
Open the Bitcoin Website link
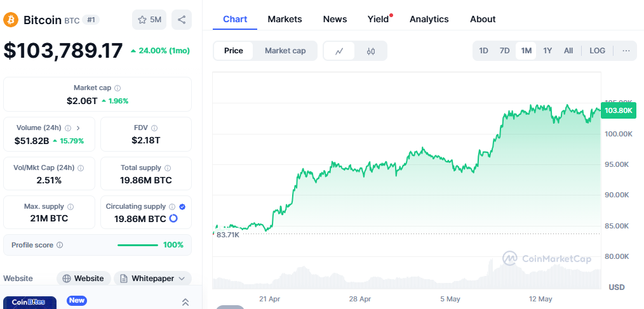[x=83, y=279]
